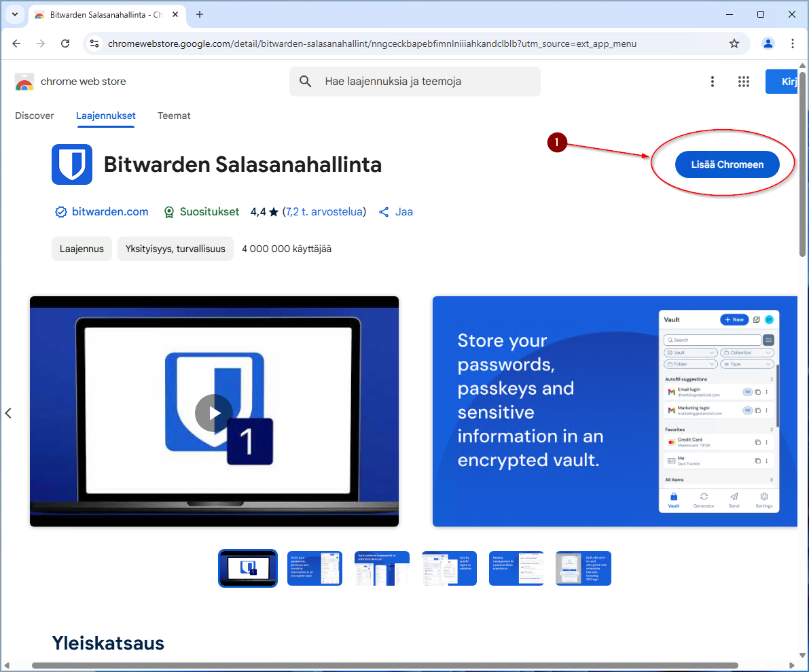Image resolution: width=809 pixels, height=672 pixels.
Task: Open site information icon in address bar
Action: pos(94,43)
